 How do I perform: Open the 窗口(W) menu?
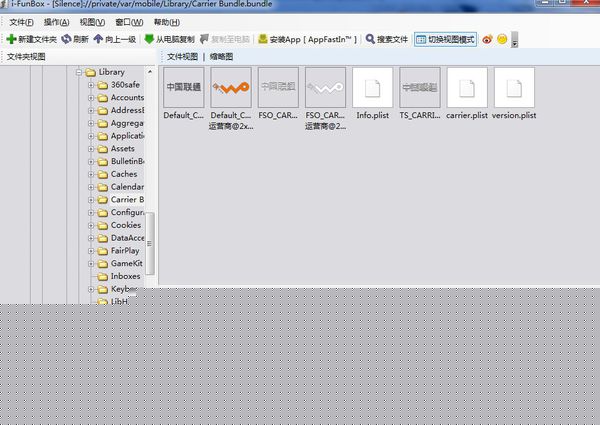(x=129, y=22)
